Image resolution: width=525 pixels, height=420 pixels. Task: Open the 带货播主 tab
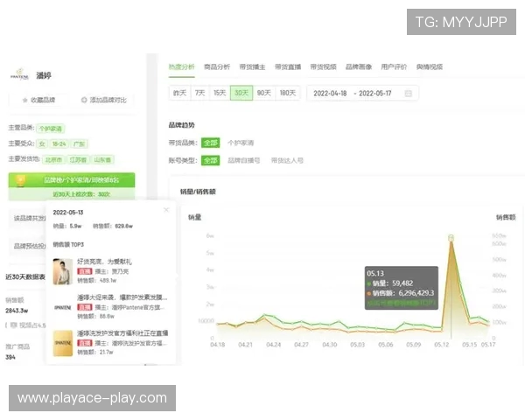(253, 67)
